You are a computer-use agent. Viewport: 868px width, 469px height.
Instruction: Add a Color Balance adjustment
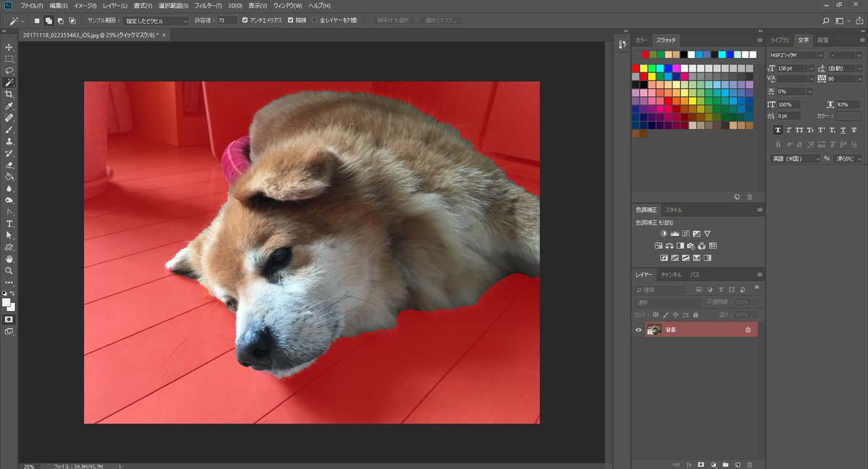point(669,245)
